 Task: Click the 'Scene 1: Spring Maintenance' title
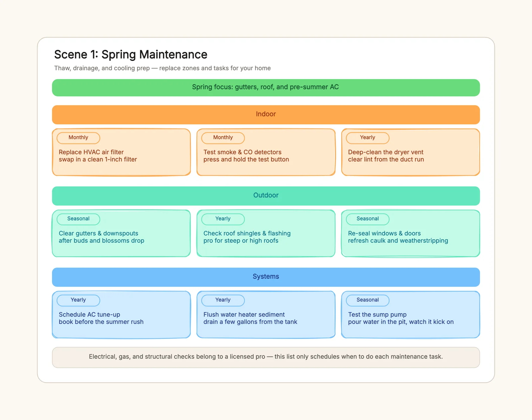(131, 55)
